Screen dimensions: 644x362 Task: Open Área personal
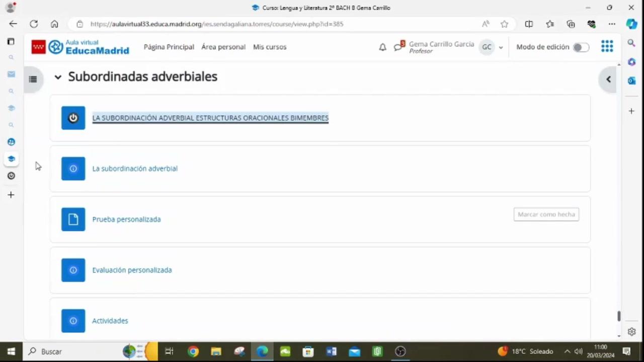tap(223, 47)
